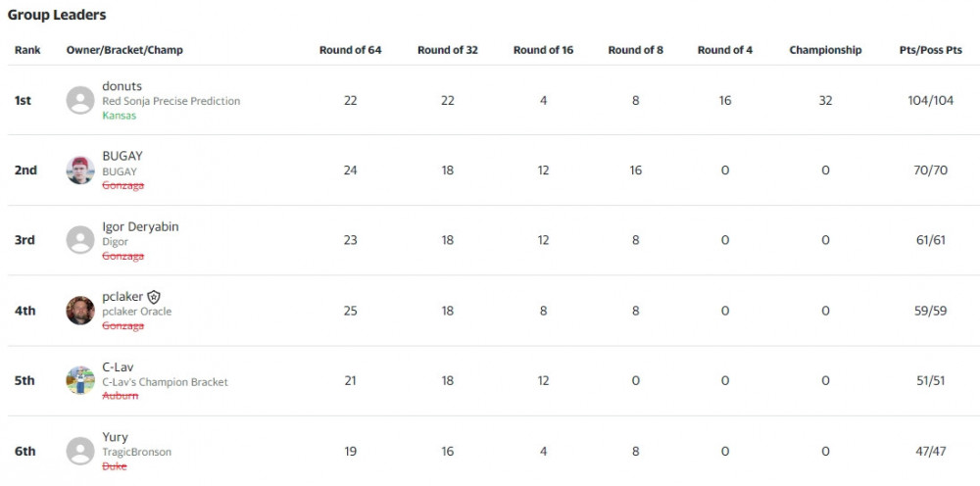Viewport: 980px width, 486px height.
Task: Click the donuts owner name
Action: tap(122, 86)
